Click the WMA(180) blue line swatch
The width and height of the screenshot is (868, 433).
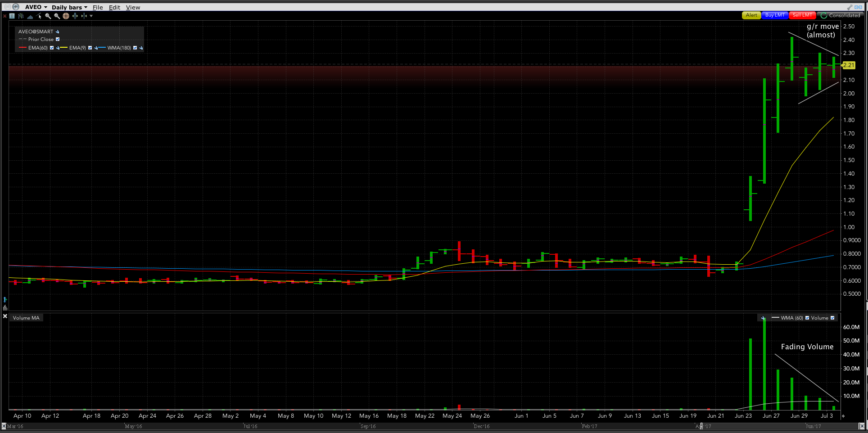pyautogui.click(x=102, y=48)
